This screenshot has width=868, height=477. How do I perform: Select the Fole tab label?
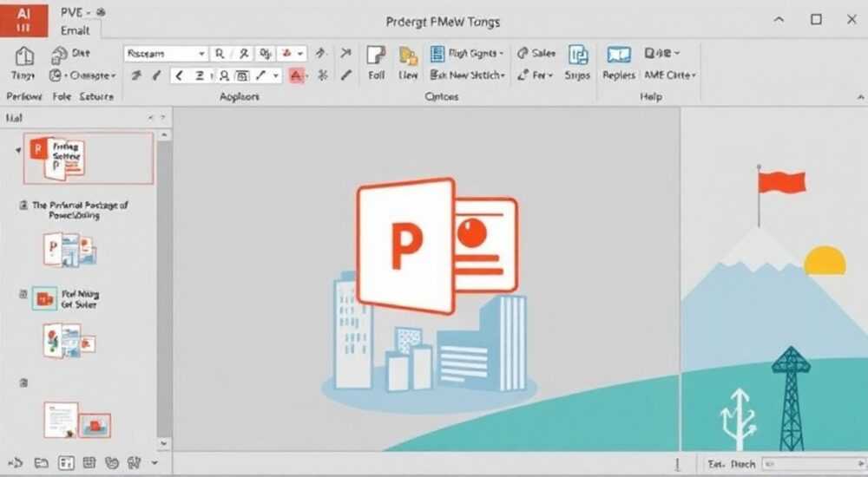(62, 97)
